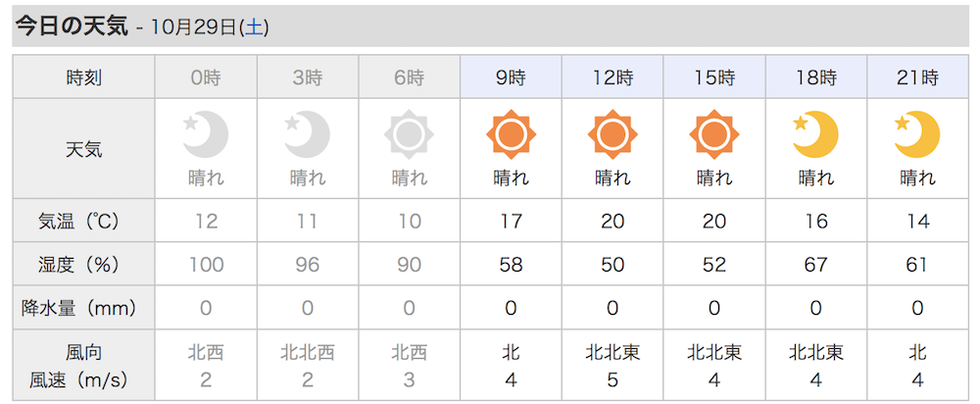The height and width of the screenshot is (404, 980).
Task: Click the grey moon icon at 3時
Action: coord(308,133)
